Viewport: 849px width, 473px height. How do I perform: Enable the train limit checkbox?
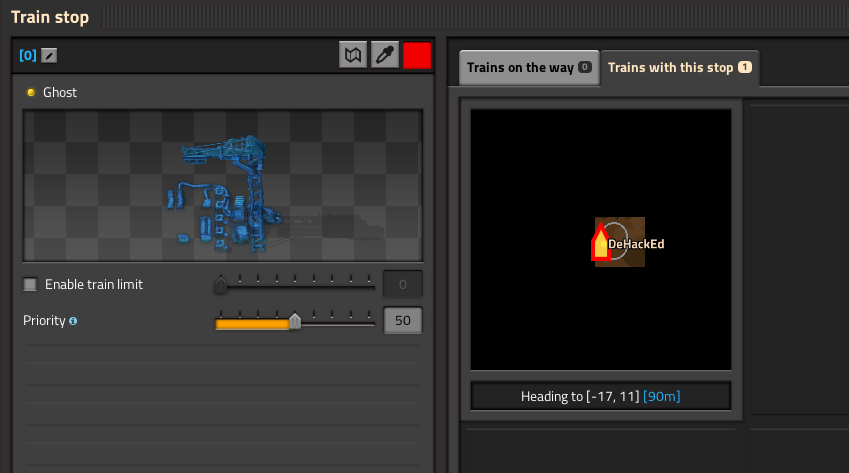point(30,284)
